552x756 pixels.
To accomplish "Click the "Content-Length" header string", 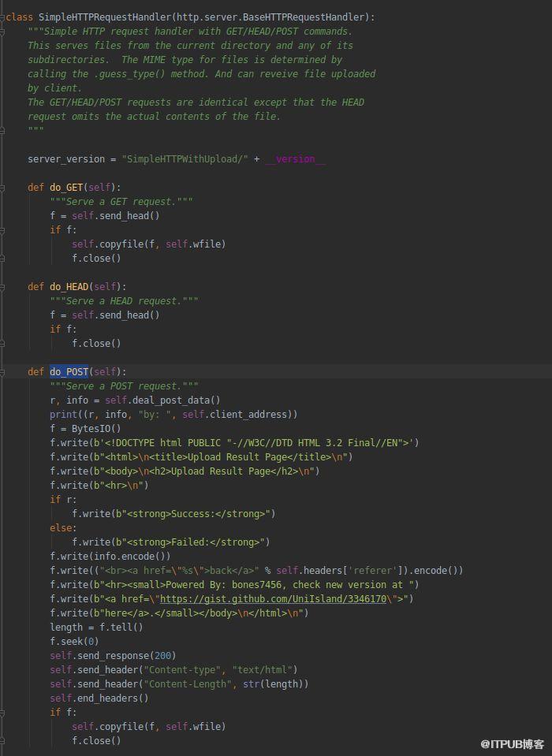I will (187, 683).
